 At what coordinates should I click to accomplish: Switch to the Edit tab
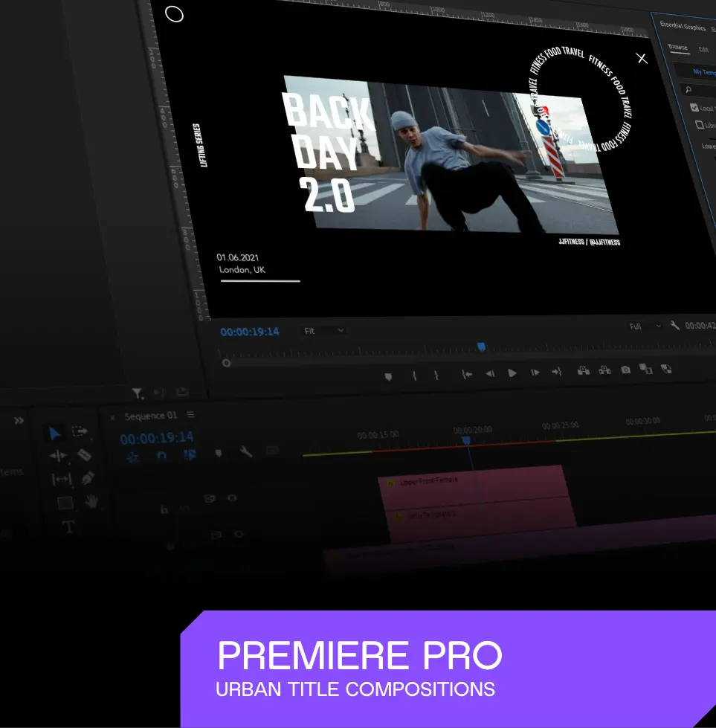pyautogui.click(x=703, y=49)
